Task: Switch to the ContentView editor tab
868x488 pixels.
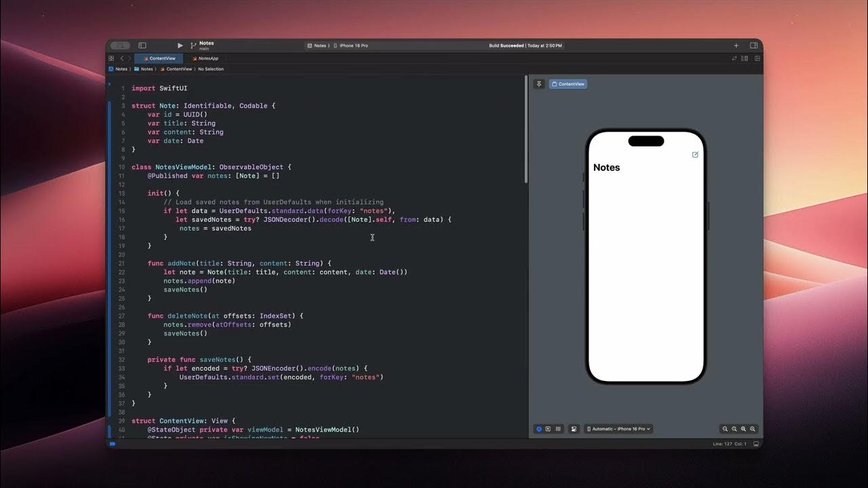Action: [x=159, y=58]
